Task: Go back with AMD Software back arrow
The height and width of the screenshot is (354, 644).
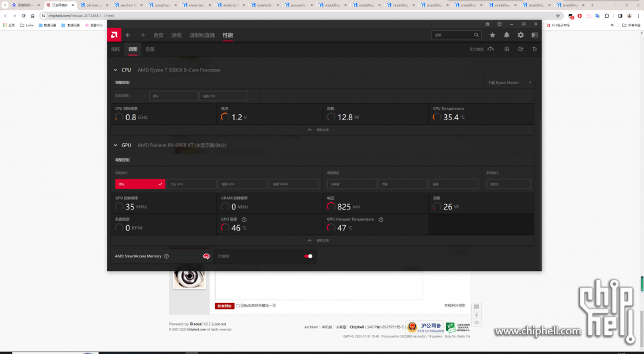Action: pyautogui.click(x=128, y=35)
